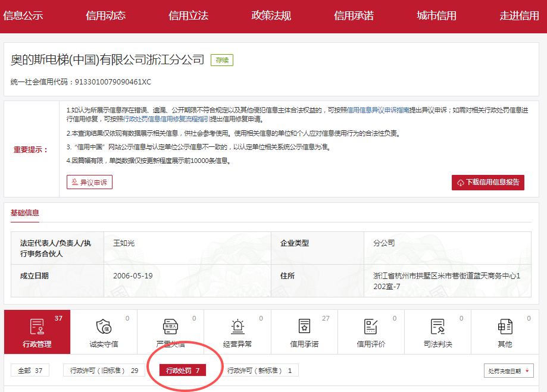Download the credit report via 下载信用信息报告
This screenshot has width=547, height=392.
(487, 183)
